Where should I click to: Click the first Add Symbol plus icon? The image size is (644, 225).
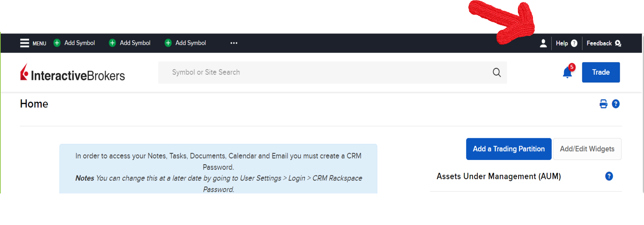coord(57,43)
